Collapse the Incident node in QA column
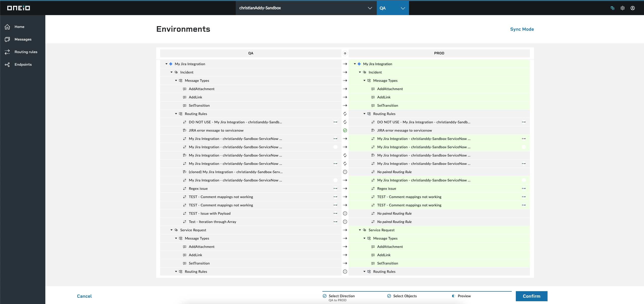 click(x=172, y=72)
